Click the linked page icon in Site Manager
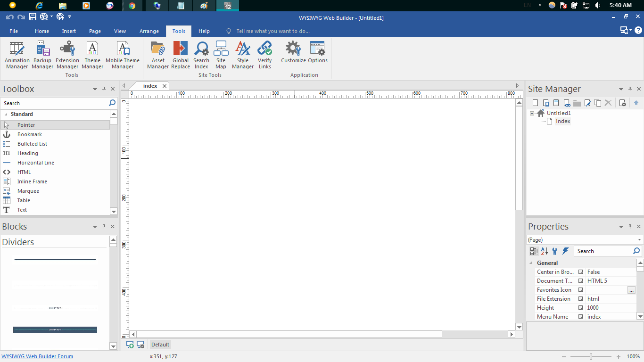 (567, 103)
